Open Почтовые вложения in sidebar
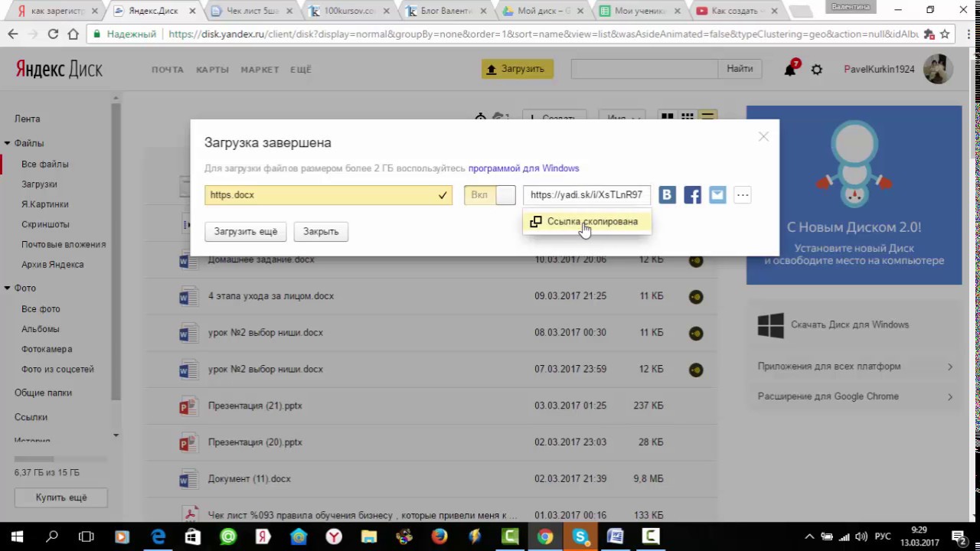Screen dimensions: 980x551 [x=64, y=244]
